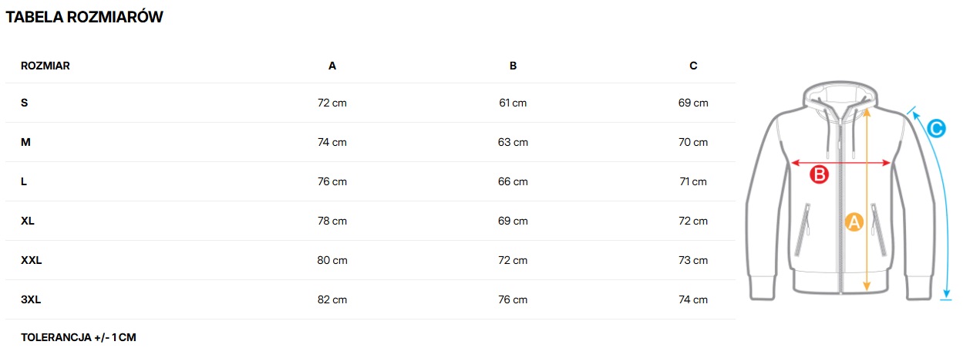
Task: Click the TABELA ROZMIARÓW heading
Action: click(85, 17)
